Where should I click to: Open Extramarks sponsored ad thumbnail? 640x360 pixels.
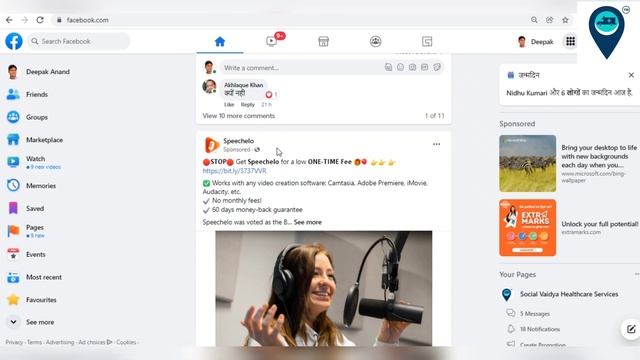tap(527, 228)
